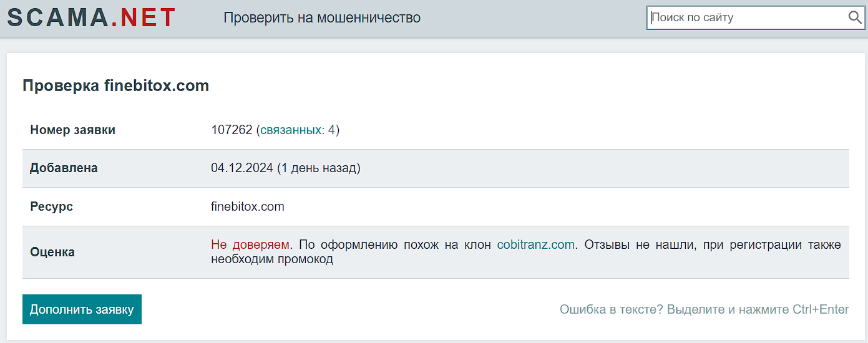
Task: Click the date 04.12.2024
Action: (241, 168)
